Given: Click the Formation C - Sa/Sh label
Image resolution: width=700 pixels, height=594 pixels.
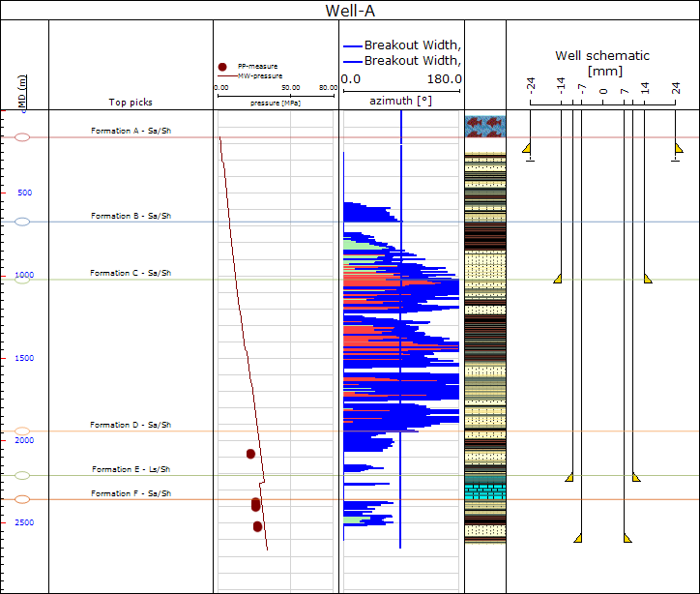Looking at the screenshot, I should tap(131, 273).
